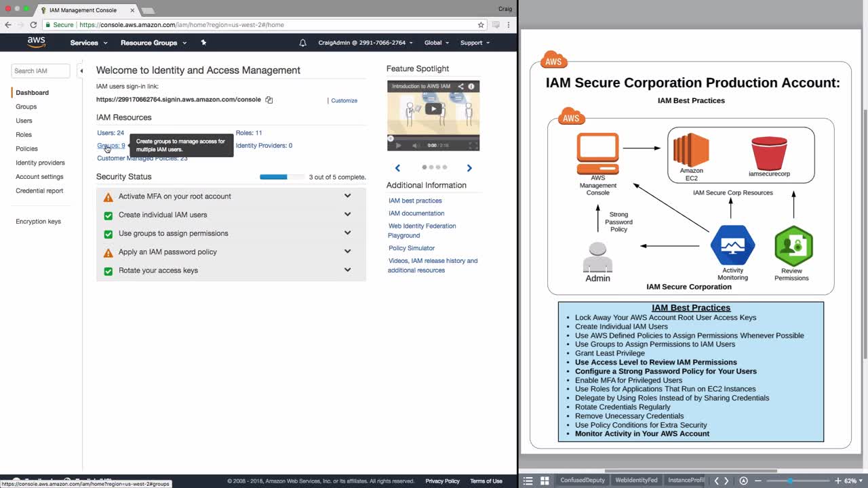Open list view in the diagram app's bottom bar
Screen dimensions: 868x488
tap(528, 481)
